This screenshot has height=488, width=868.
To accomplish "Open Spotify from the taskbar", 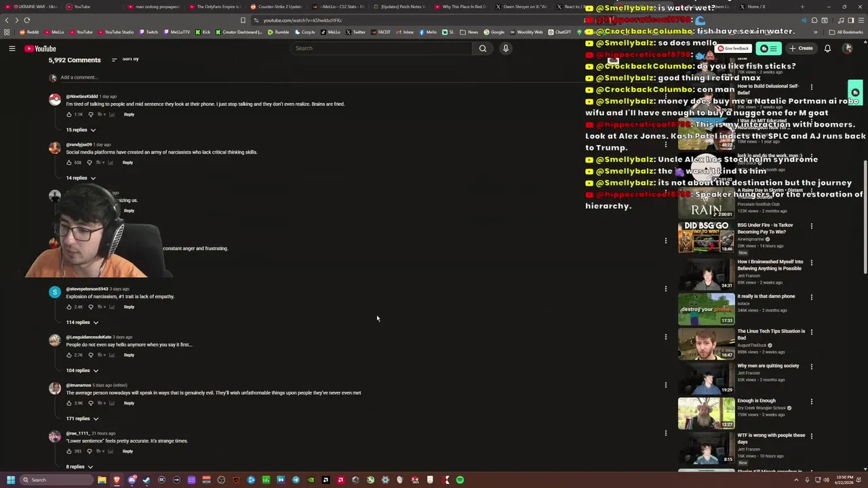I will pos(460,480).
